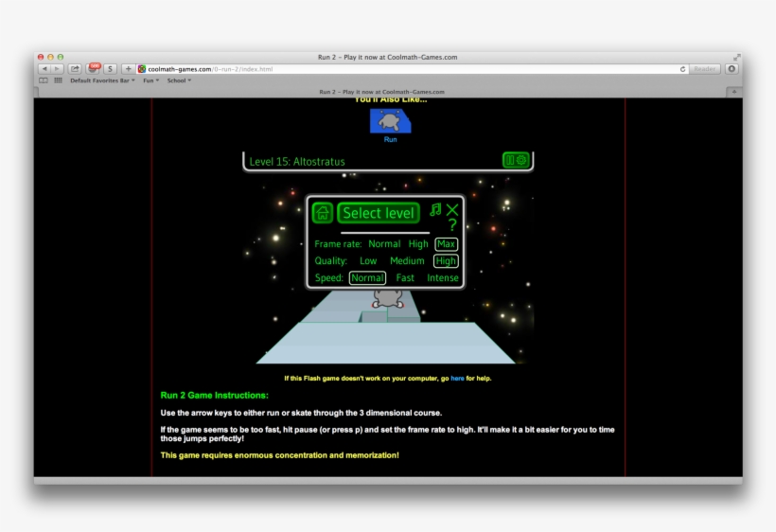Close the pause menu with the X
The image size is (776, 532).
(452, 210)
